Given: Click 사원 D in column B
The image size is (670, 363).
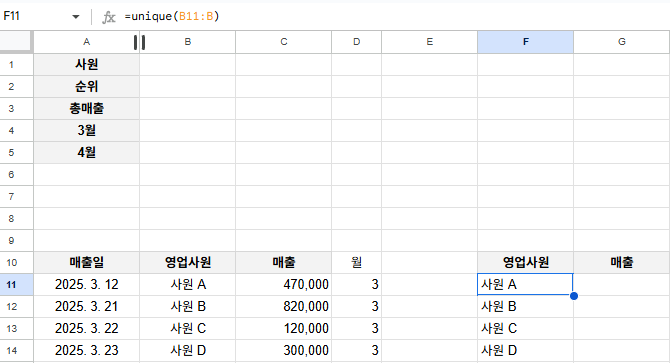Looking at the screenshot, I should [188, 351].
